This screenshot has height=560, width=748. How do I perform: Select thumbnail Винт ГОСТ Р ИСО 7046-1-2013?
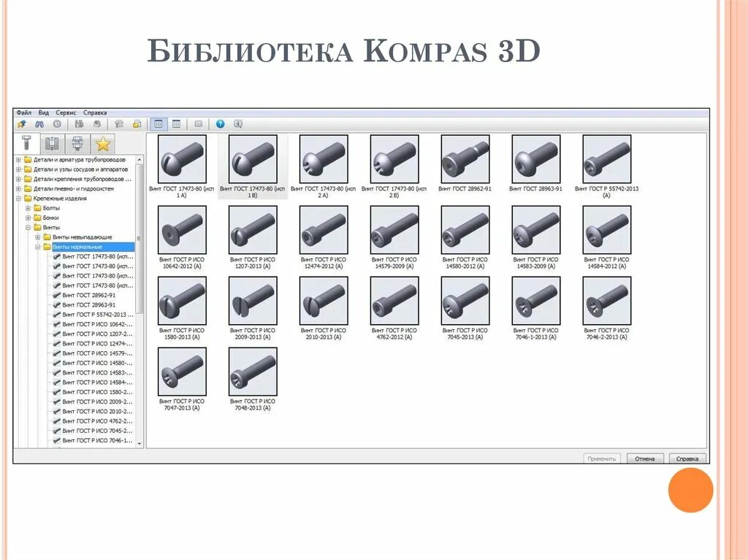[x=535, y=301]
